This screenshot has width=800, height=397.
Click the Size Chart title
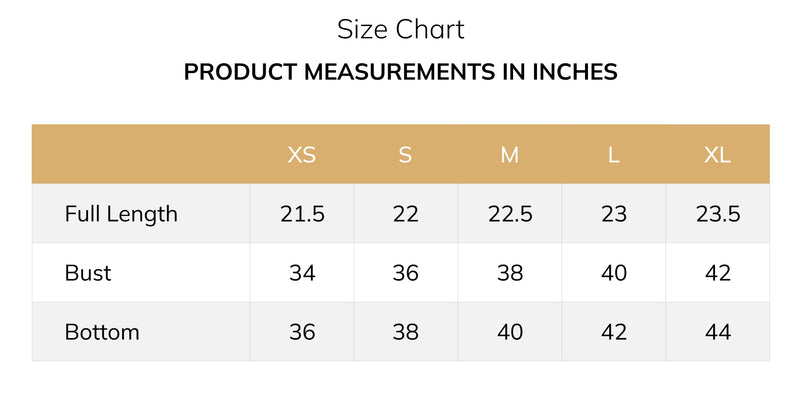point(401,30)
